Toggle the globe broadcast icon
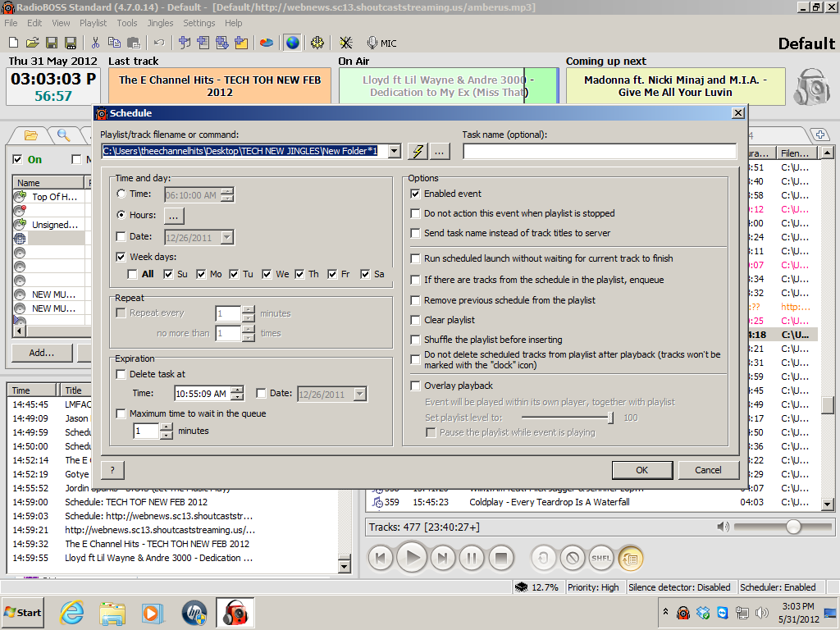Viewport: 840px width, 630px height. pyautogui.click(x=292, y=43)
